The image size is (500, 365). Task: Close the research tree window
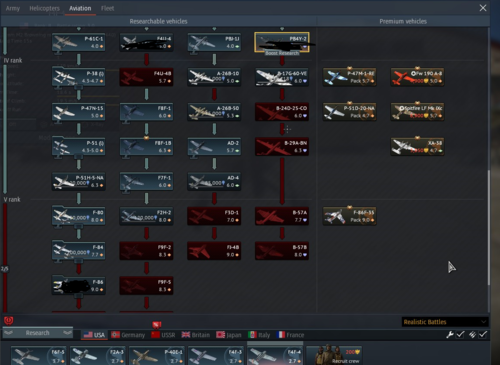pos(483,8)
